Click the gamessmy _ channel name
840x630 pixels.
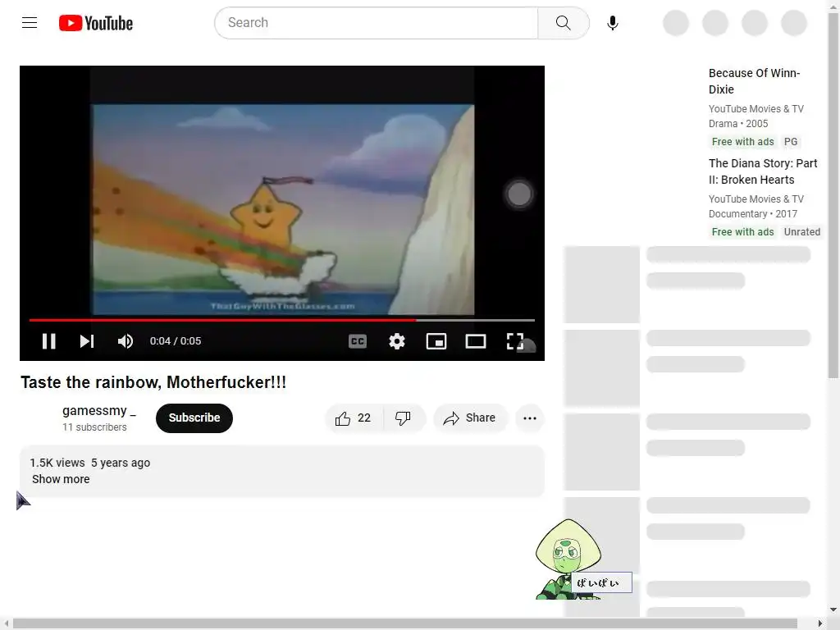(99, 411)
